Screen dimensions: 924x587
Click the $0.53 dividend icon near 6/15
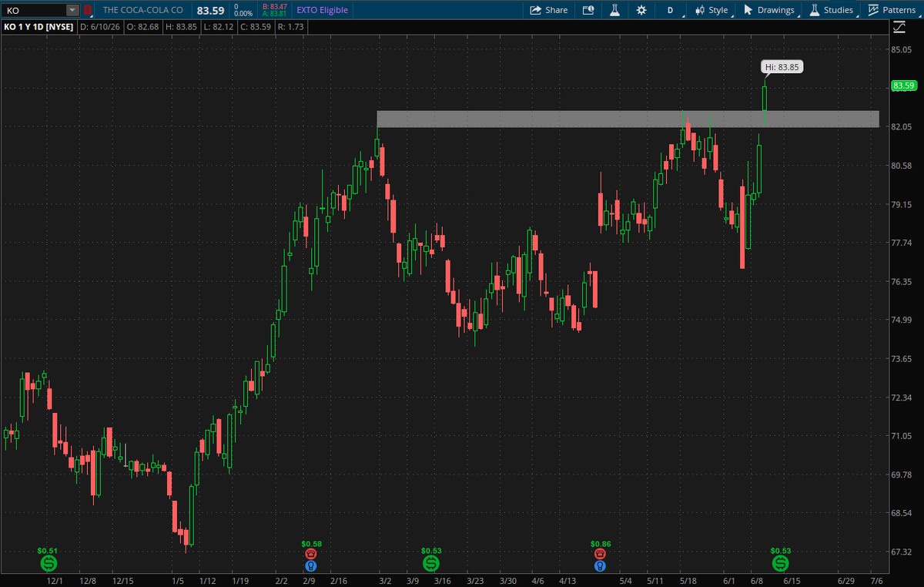[x=780, y=563]
